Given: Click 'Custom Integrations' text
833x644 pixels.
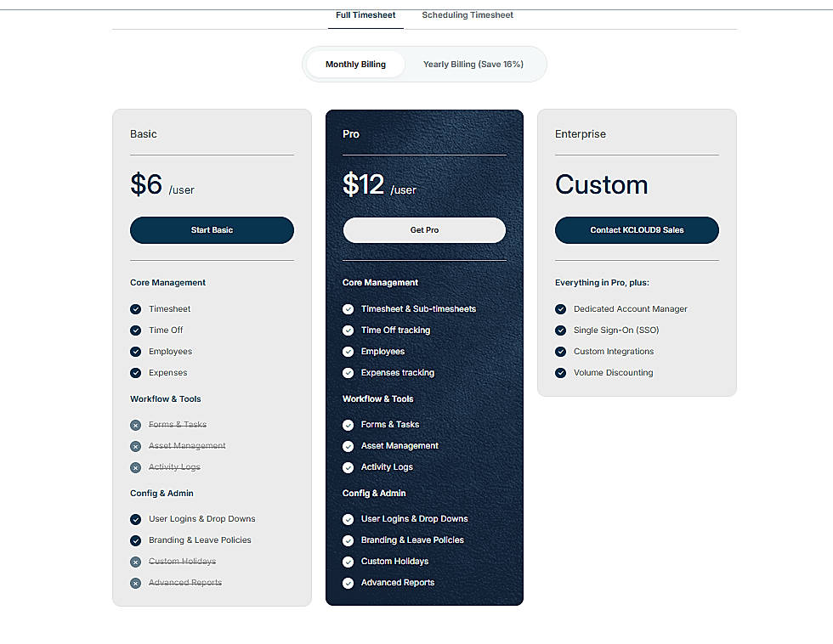Looking at the screenshot, I should point(614,352).
